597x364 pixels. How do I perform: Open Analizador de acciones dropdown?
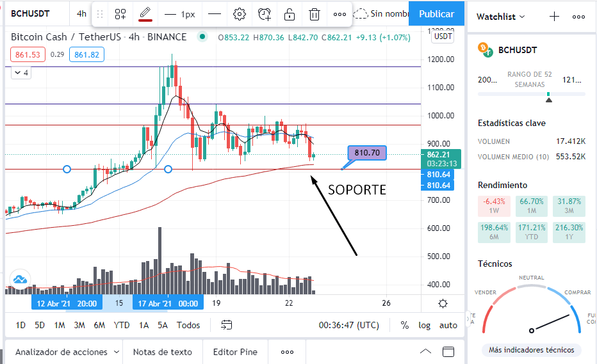tap(67, 352)
